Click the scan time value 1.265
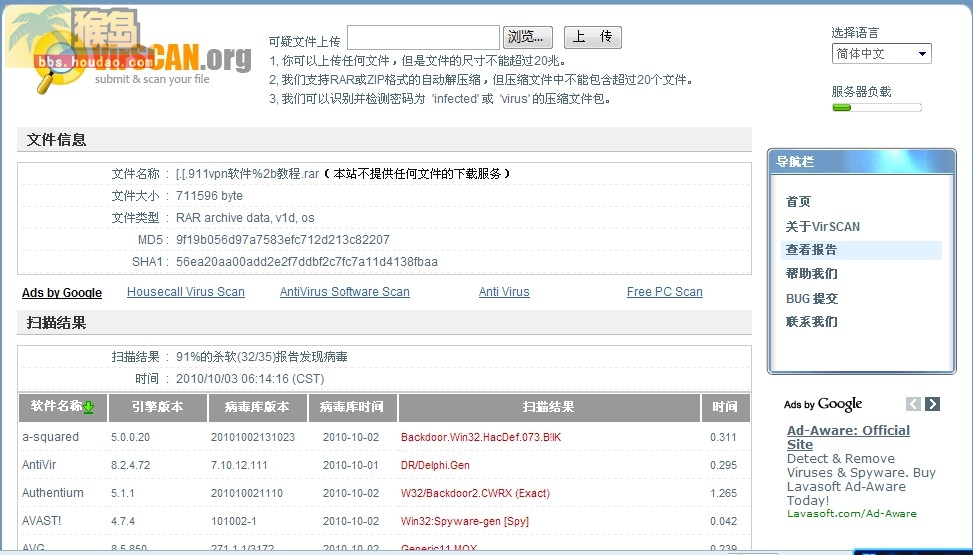This screenshot has width=973, height=555. pos(724,493)
